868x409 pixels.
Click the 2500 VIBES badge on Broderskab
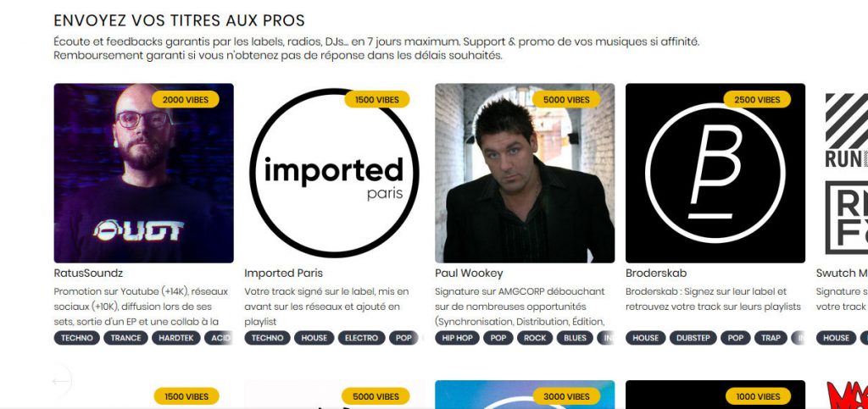(x=757, y=99)
